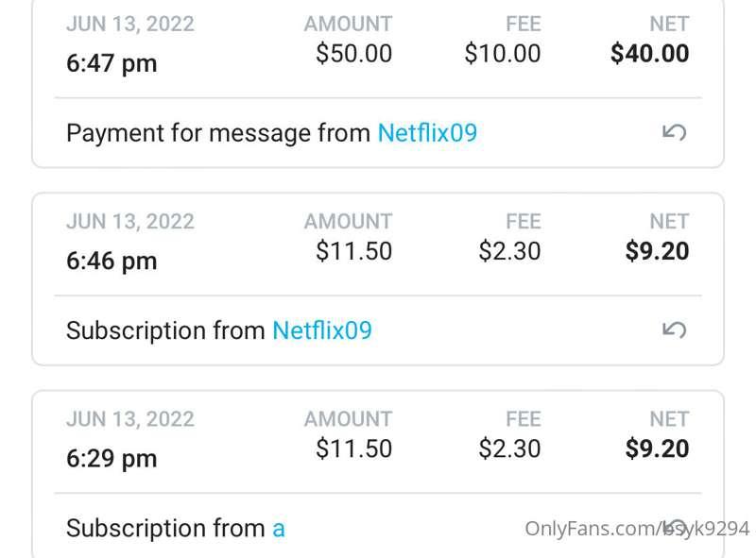
Task: Click the 6:47 pm timestamp
Action: [x=112, y=64]
